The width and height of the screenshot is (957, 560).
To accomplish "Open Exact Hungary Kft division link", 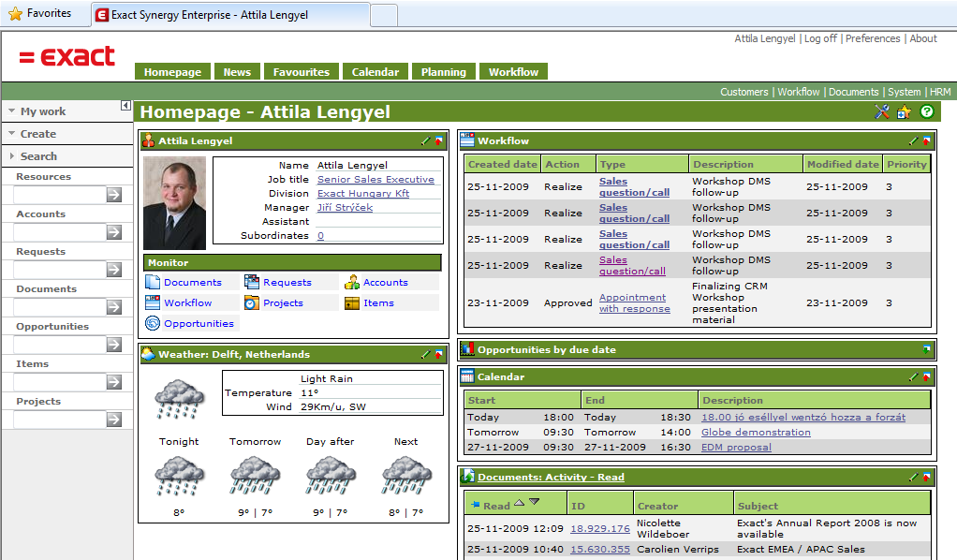I will 363,194.
